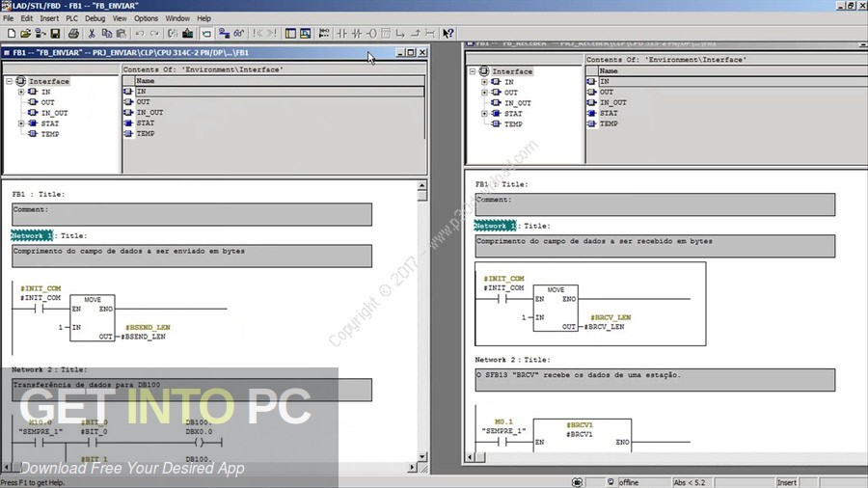
Task: Insert an output coil element
Action: (371, 34)
